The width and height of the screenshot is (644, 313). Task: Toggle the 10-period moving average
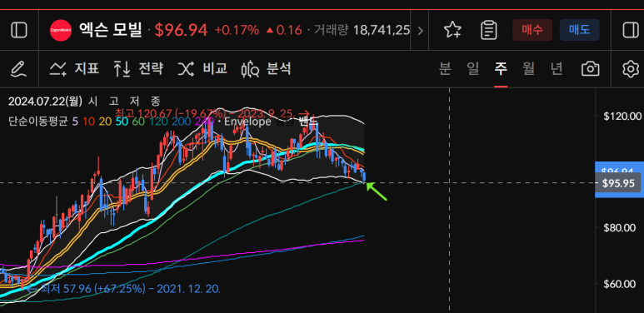(87, 122)
